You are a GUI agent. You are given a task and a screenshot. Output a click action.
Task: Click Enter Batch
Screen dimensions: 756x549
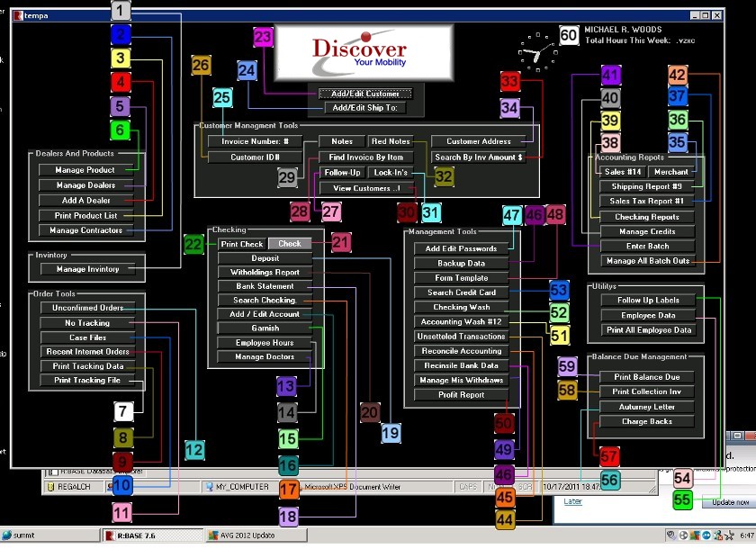point(647,247)
